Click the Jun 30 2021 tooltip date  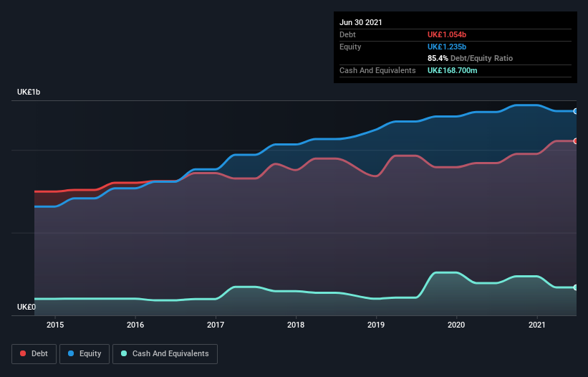361,22
